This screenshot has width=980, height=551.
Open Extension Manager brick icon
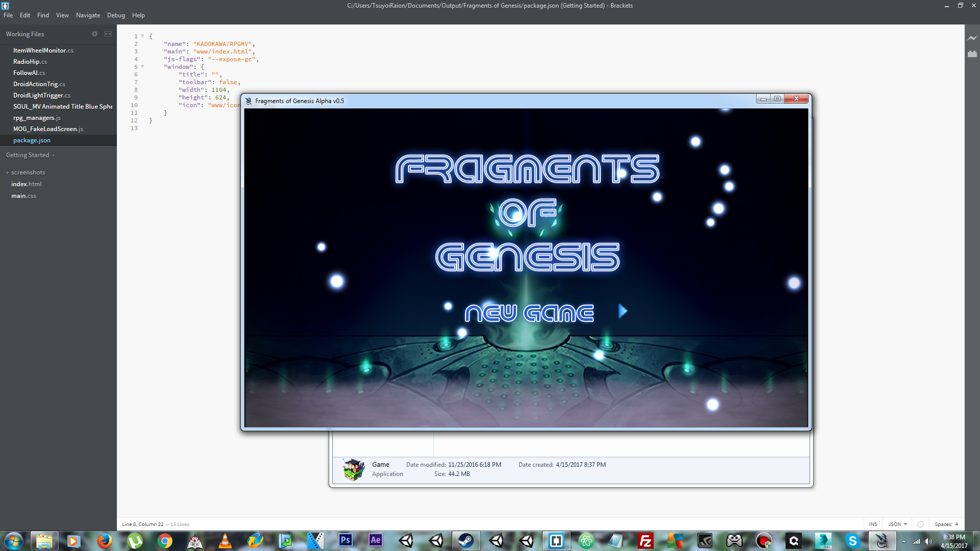972,54
